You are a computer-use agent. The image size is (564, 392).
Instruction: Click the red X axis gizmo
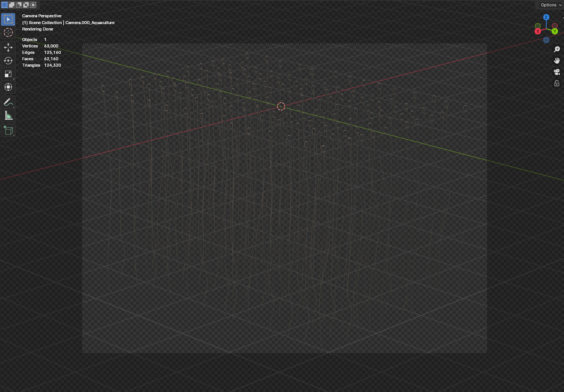coord(538,31)
